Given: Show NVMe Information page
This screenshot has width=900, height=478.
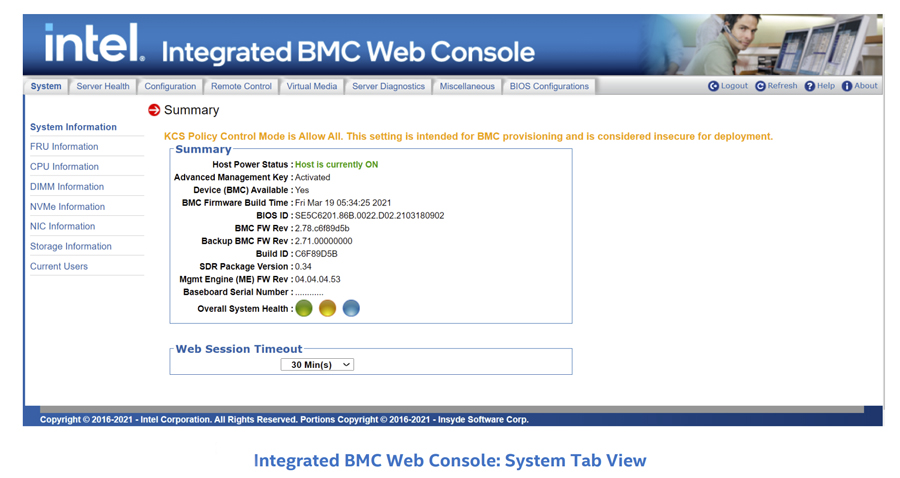Looking at the screenshot, I should tap(67, 207).
